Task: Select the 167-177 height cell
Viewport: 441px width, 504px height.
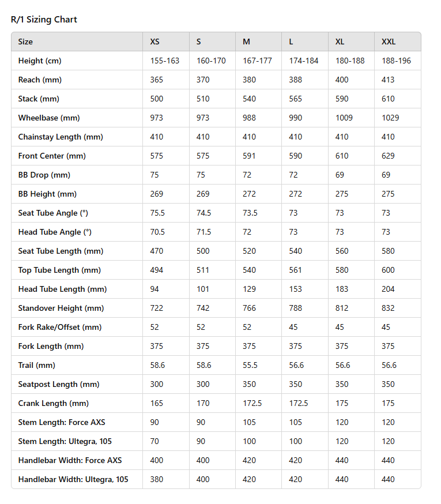Action: click(257, 61)
